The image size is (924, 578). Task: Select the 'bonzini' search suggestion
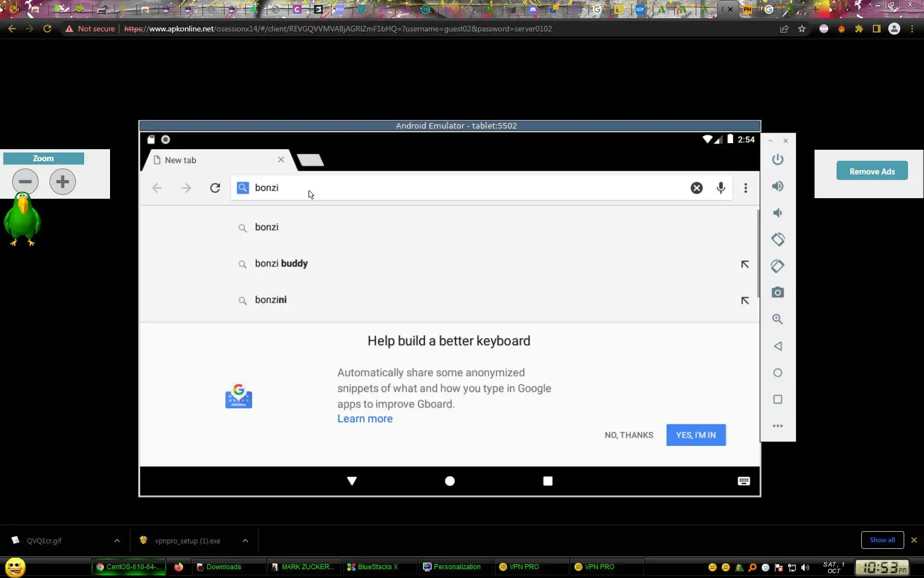[450, 300]
